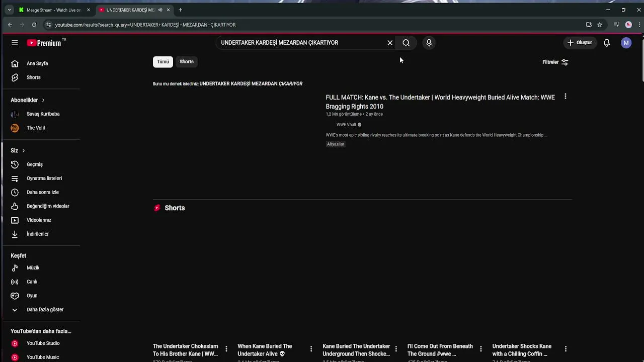Open the Chrome profile avatar in toolbar
Image resolution: width=644 pixels, height=362 pixels.
point(628,25)
